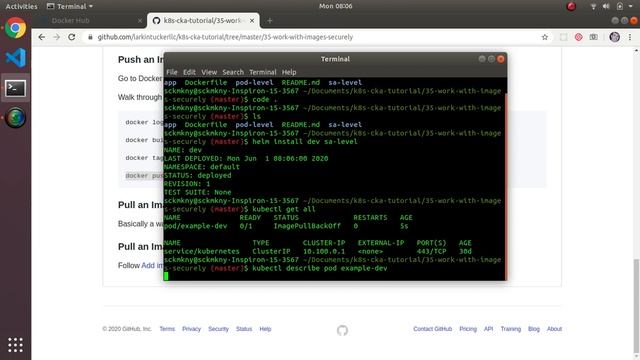Image resolution: width=640 pixels, height=360 pixels.
Task: Click the red target extension icon
Action: point(578,37)
